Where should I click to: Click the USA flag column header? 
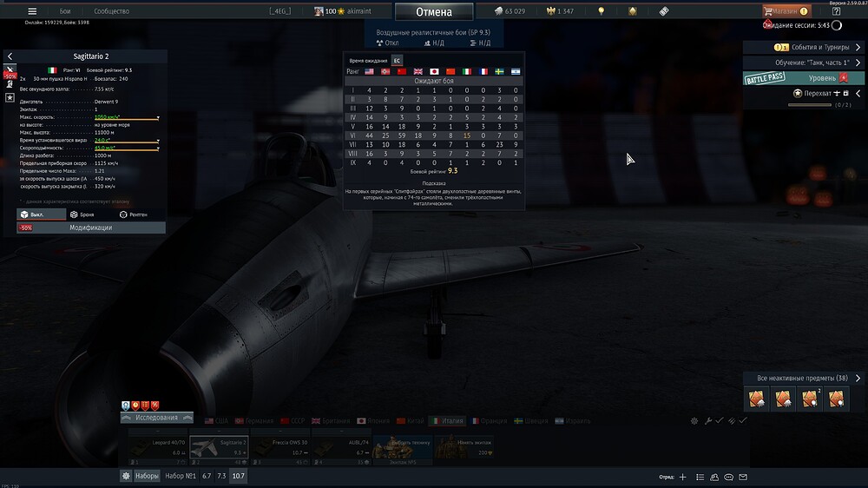[369, 71]
